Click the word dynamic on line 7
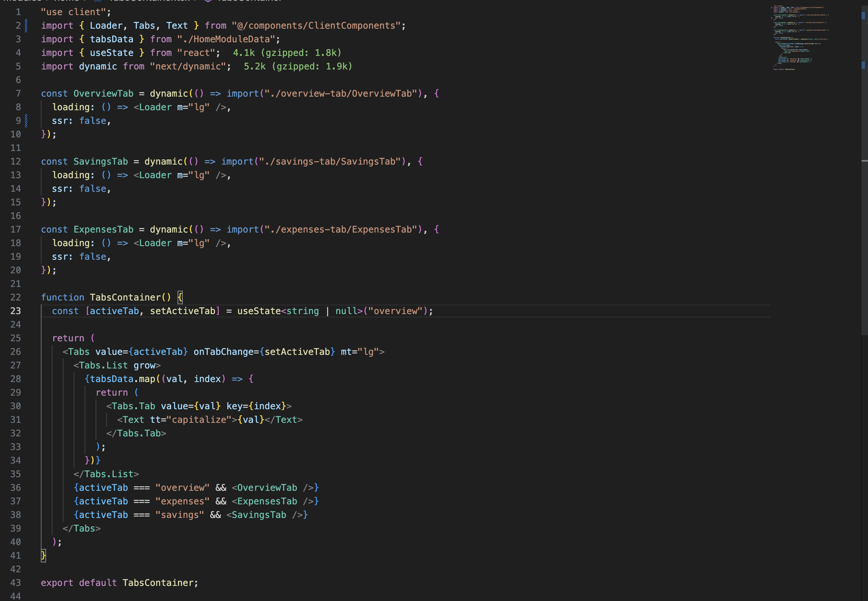868x601 pixels. pyautogui.click(x=168, y=93)
